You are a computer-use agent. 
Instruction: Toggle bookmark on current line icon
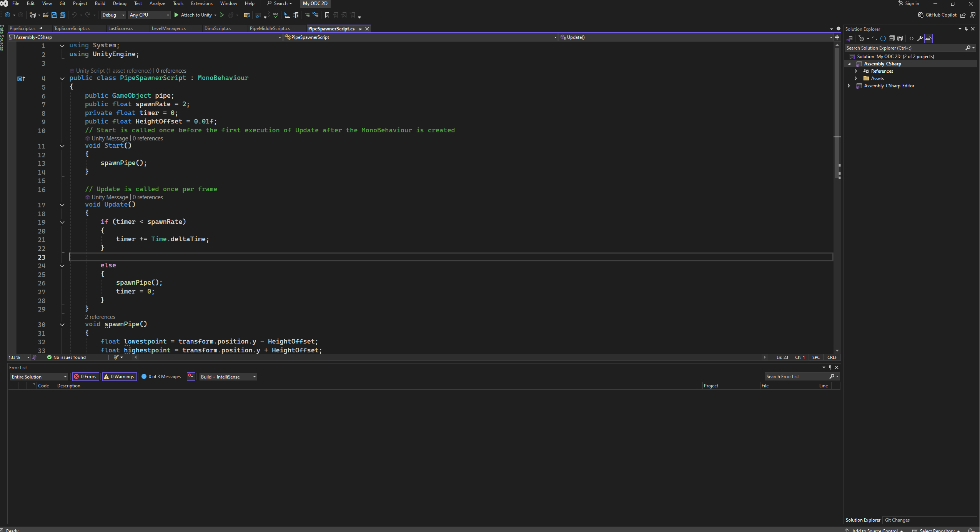327,15
